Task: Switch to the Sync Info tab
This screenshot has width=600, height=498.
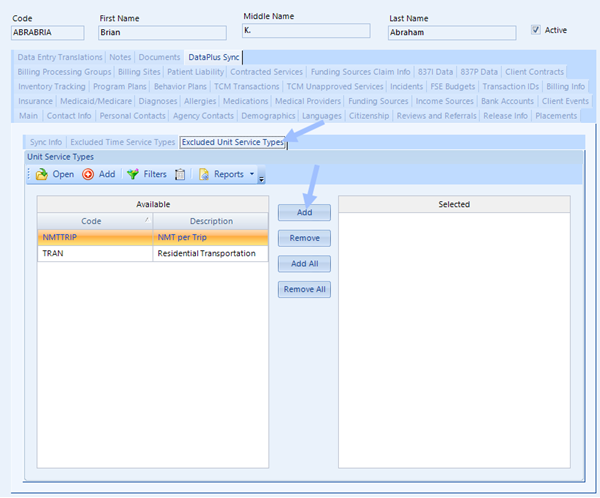Action: (x=46, y=142)
